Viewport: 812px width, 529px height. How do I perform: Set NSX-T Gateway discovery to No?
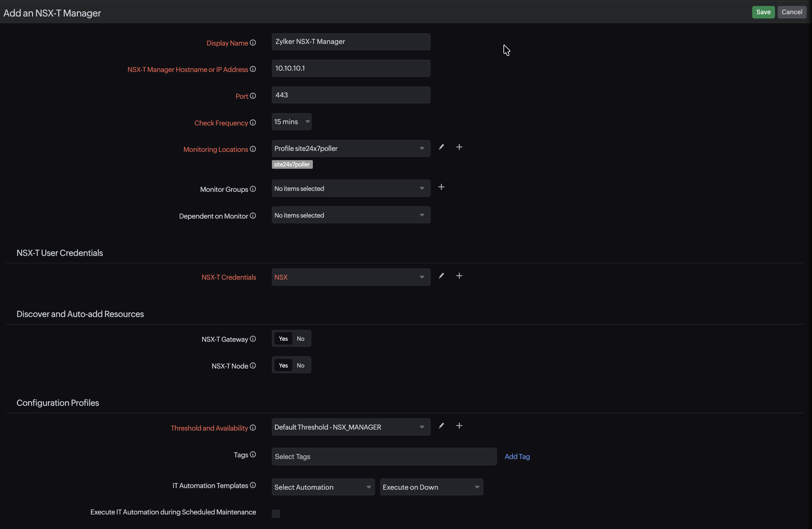[x=301, y=338]
